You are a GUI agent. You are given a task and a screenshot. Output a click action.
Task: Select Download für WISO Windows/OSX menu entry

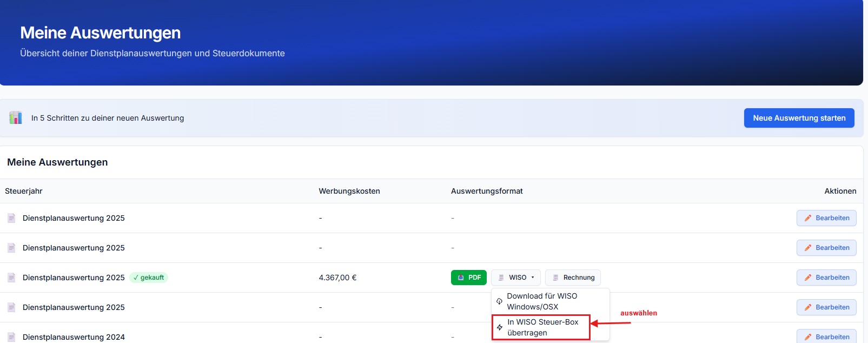[x=551, y=301]
